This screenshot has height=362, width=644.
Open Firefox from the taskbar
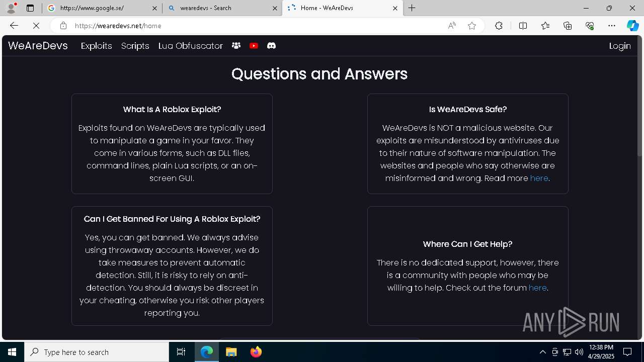tap(256, 352)
